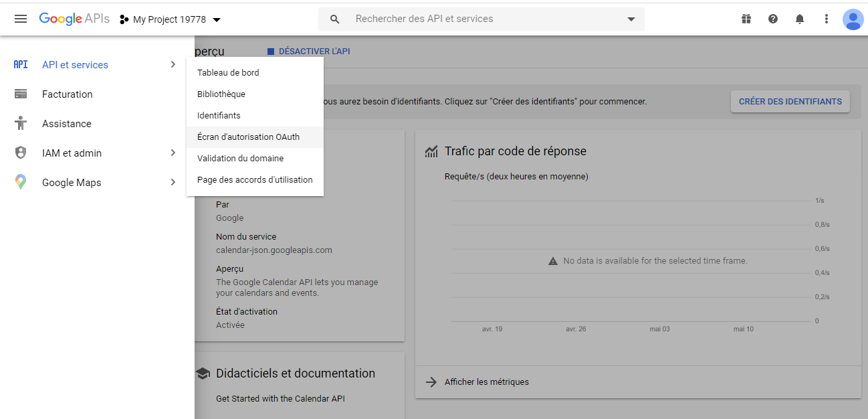Expand the Google Maps submenu chevron

pyautogui.click(x=173, y=182)
